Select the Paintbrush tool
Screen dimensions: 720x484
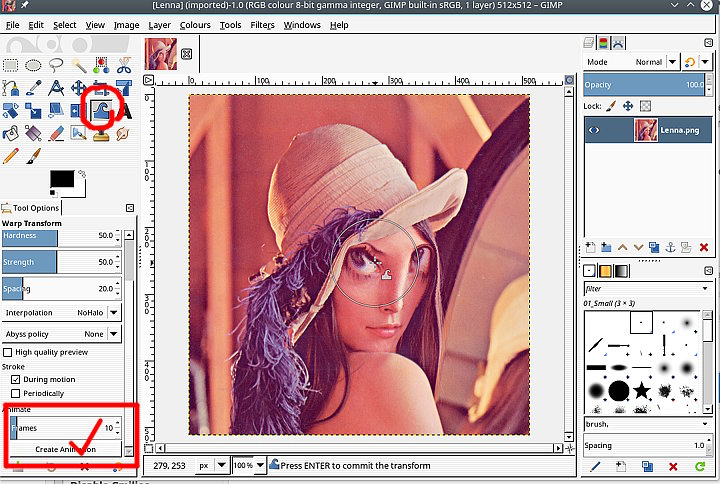click(x=33, y=156)
